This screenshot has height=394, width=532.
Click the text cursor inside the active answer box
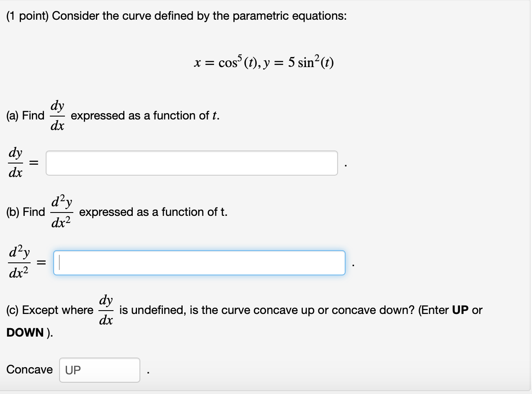tap(60, 262)
